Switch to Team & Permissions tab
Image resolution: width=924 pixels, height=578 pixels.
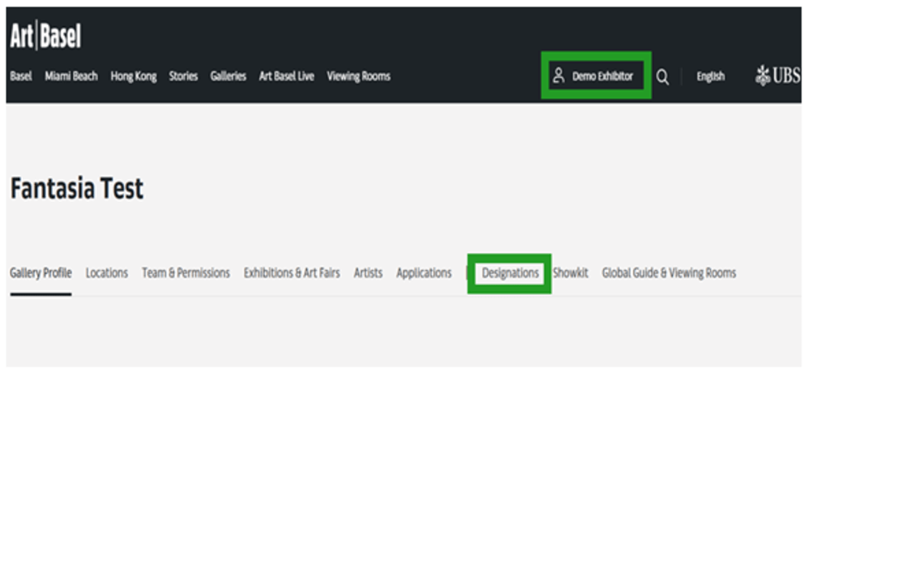186,273
